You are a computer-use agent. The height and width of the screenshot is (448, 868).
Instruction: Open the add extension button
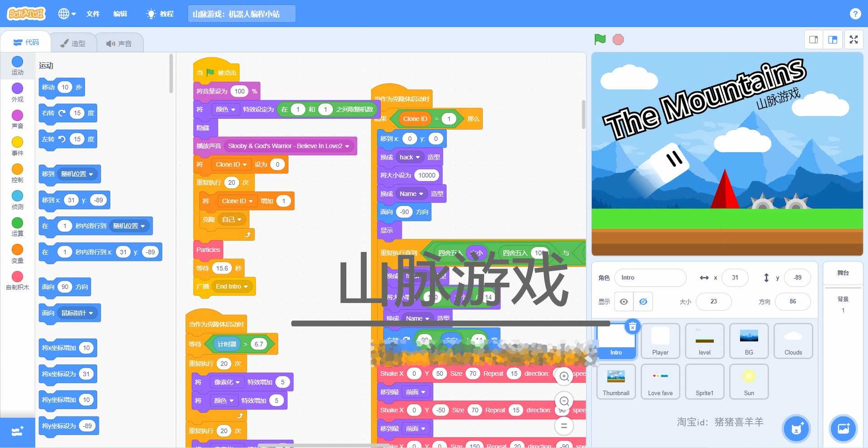(x=17, y=432)
